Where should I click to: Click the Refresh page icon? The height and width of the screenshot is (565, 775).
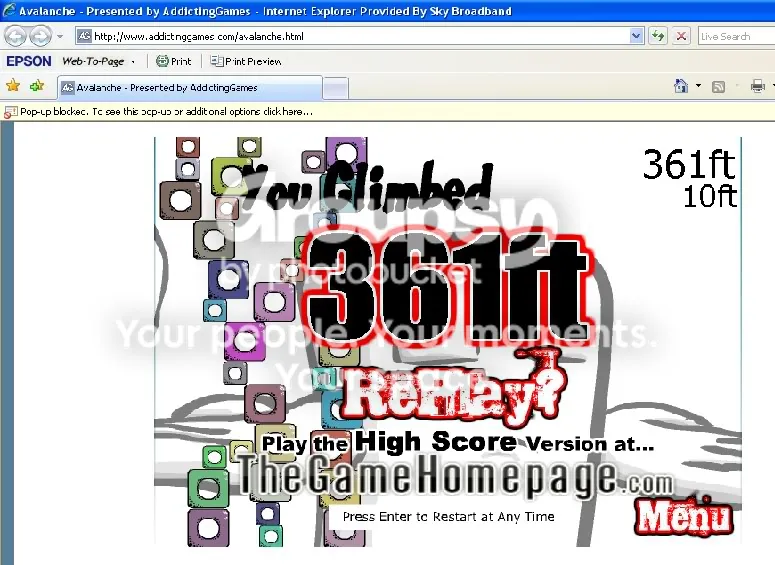(x=658, y=36)
